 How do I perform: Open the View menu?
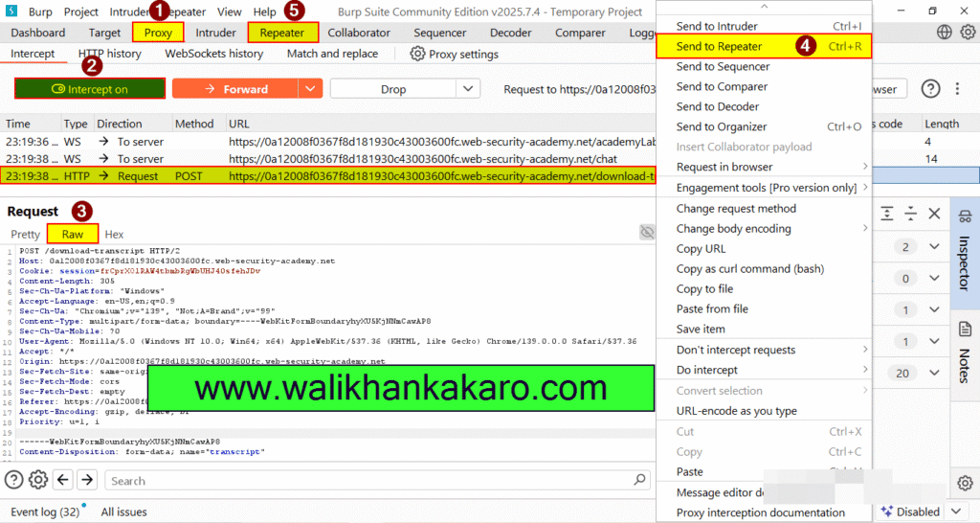point(230,11)
